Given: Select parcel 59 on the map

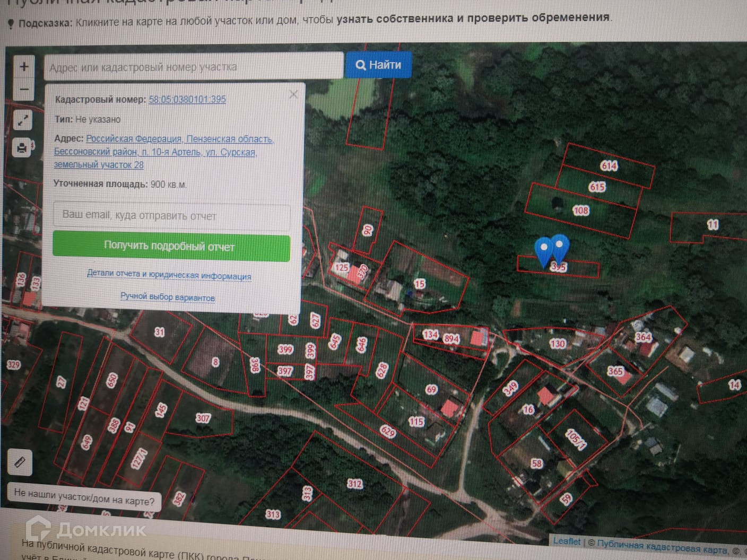Looking at the screenshot, I should point(567,498).
